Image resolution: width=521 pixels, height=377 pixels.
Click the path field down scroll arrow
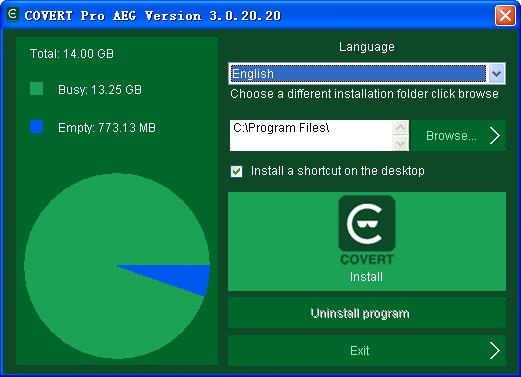click(x=401, y=143)
